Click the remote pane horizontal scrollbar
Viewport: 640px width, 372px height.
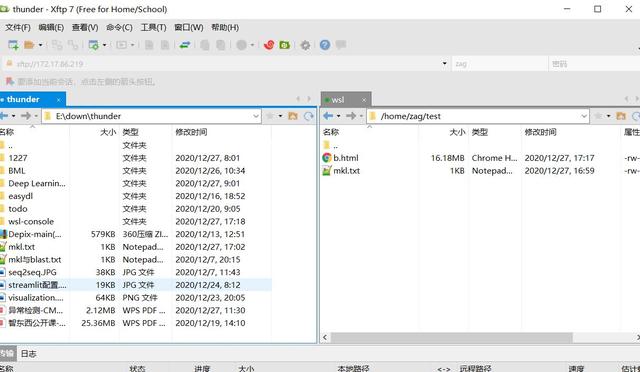pos(451,337)
